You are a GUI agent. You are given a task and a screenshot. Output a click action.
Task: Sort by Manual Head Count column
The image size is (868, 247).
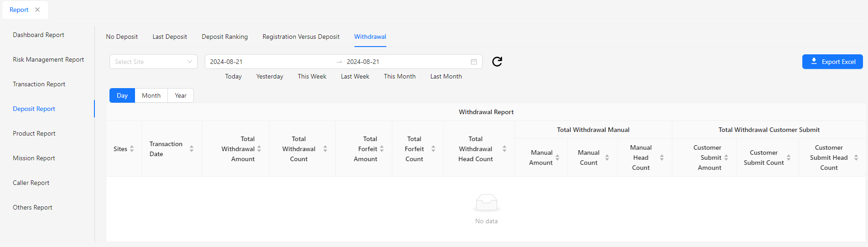coord(662,158)
